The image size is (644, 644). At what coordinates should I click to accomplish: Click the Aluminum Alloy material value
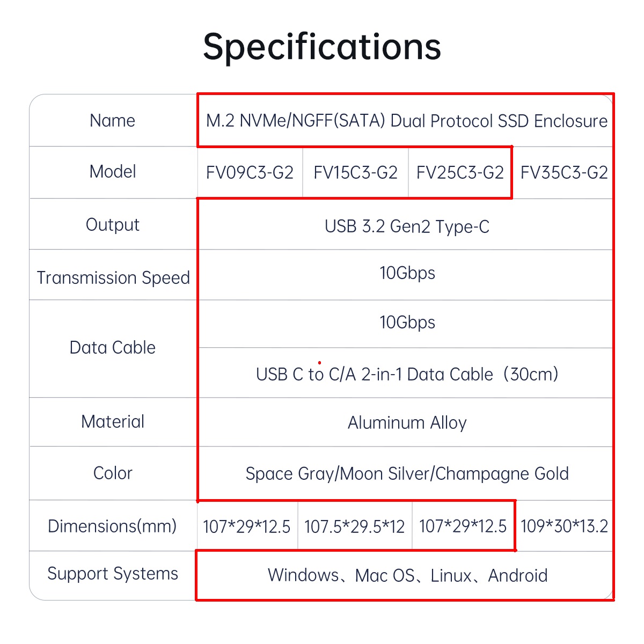pyautogui.click(x=407, y=423)
